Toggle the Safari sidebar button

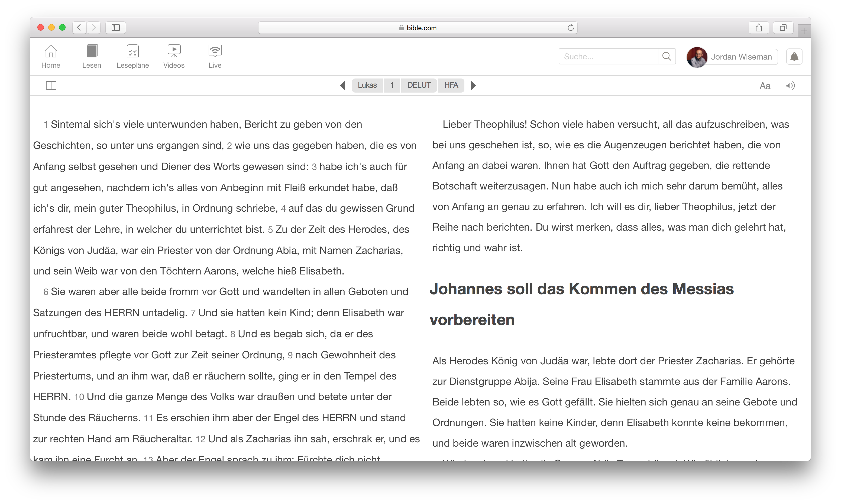tap(116, 28)
